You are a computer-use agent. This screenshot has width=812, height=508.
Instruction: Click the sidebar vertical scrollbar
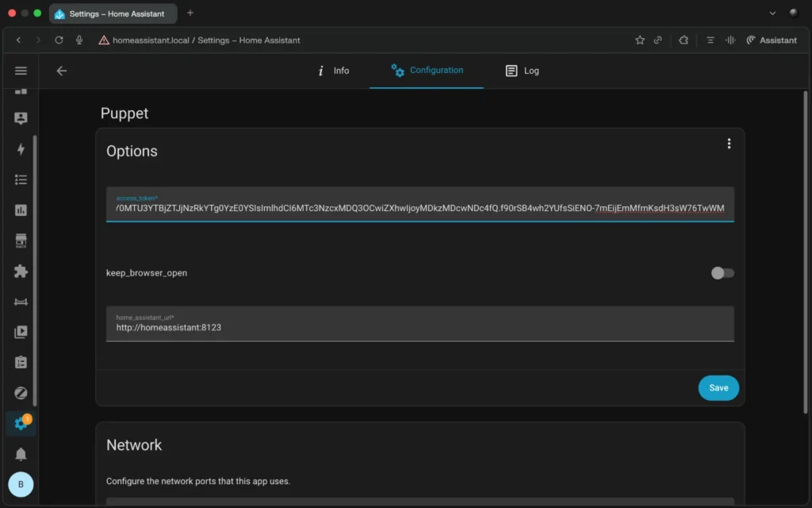tap(35, 271)
